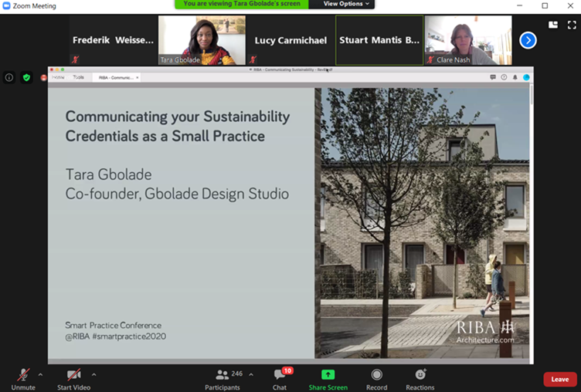Select the RIBA - Communic... document tab
Viewport: 581px width, 392px height.
click(116, 77)
